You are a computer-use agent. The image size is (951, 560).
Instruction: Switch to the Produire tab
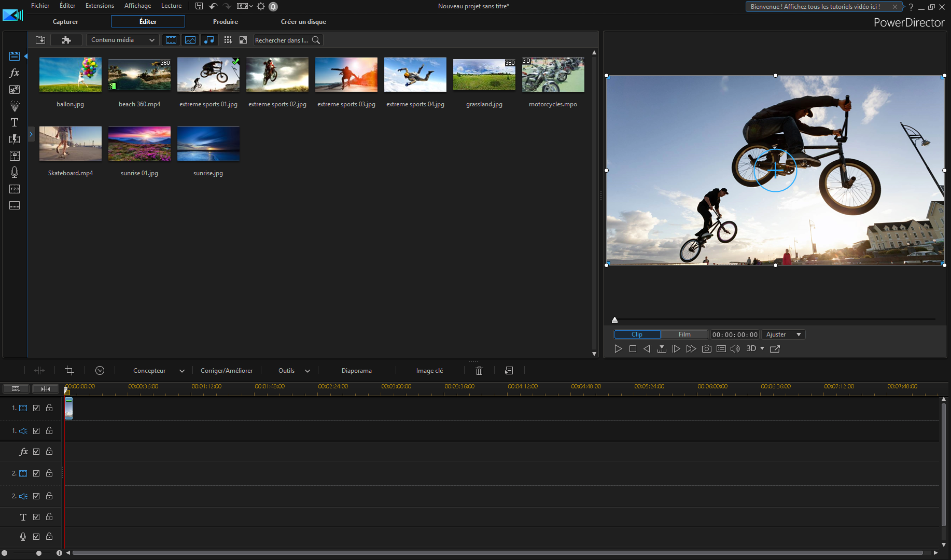pyautogui.click(x=226, y=22)
